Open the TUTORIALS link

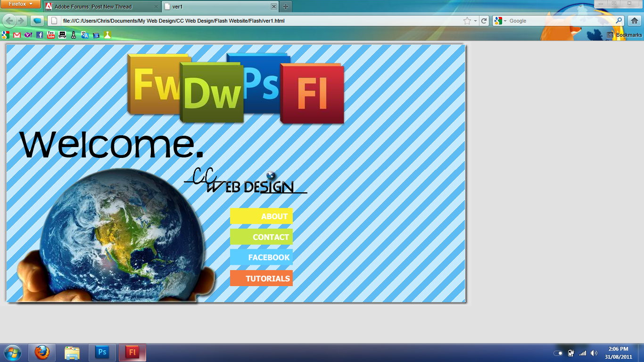click(261, 278)
